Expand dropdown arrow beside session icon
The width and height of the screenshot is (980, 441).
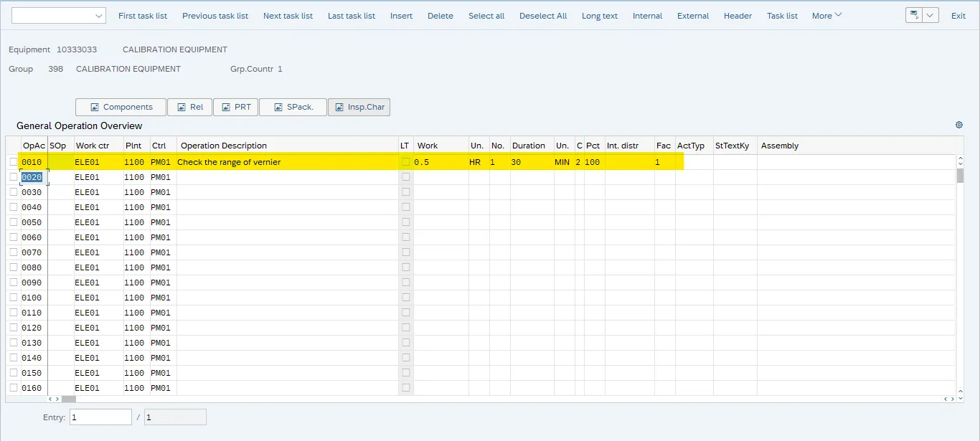930,16
